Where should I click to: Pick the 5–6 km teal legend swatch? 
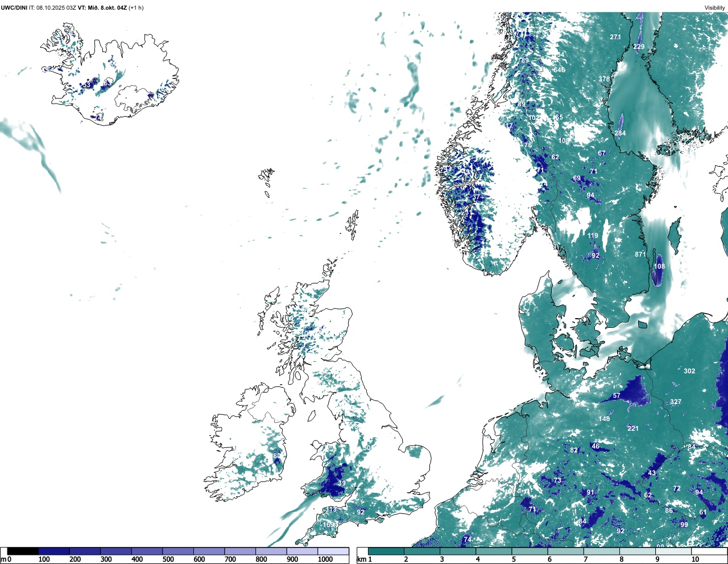[530, 551]
